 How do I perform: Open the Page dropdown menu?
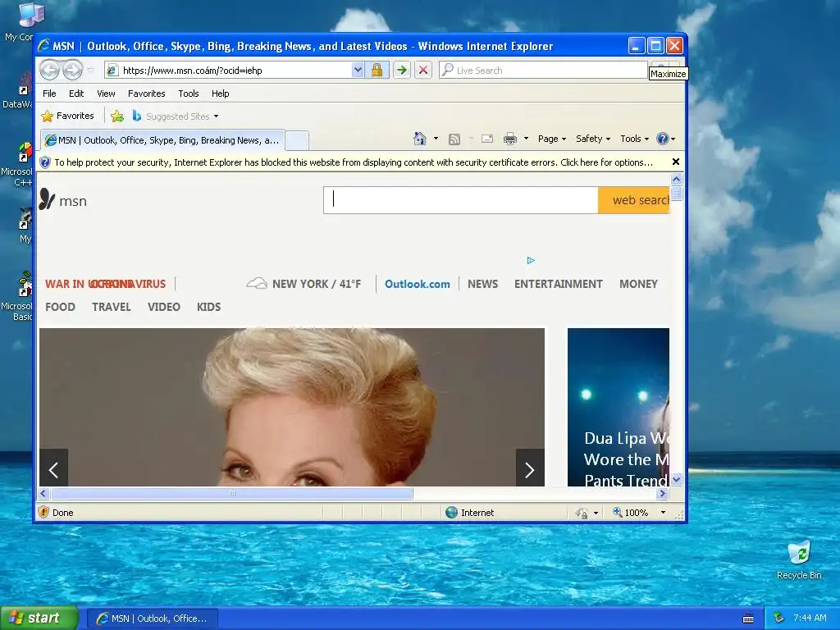coord(552,139)
